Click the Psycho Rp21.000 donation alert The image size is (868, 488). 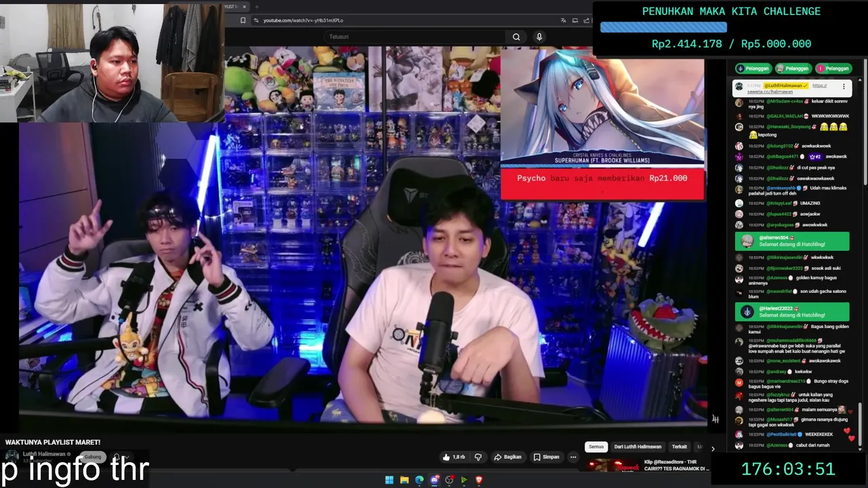(601, 184)
